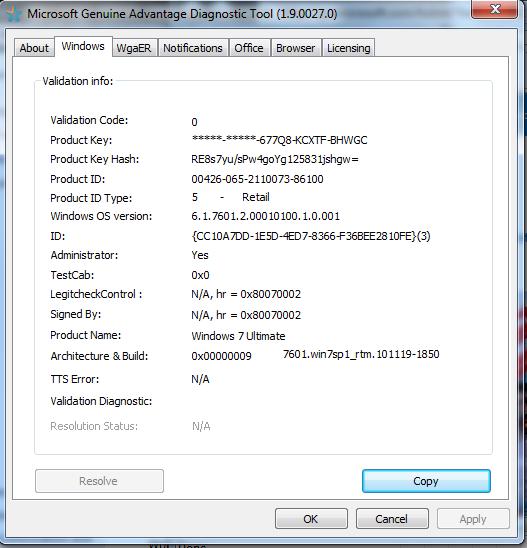Click the Resolution Status N/A value
527x548 pixels.
point(201,426)
